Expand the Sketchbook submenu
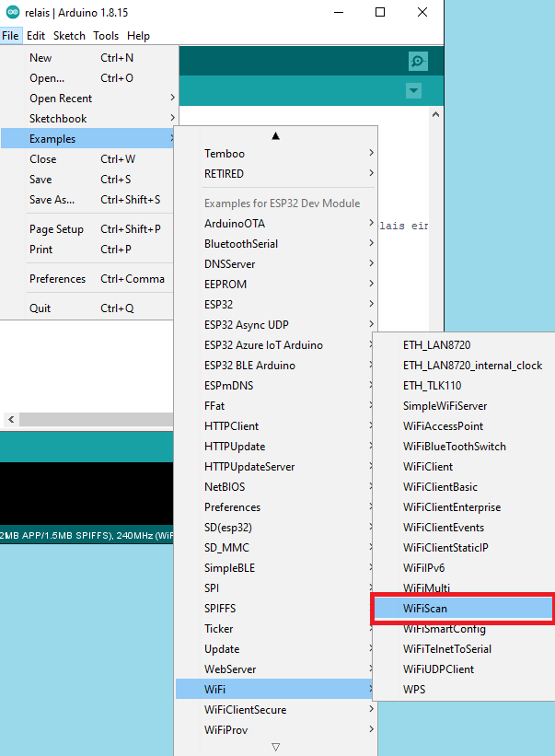Image resolution: width=555 pixels, height=756 pixels. click(x=89, y=119)
